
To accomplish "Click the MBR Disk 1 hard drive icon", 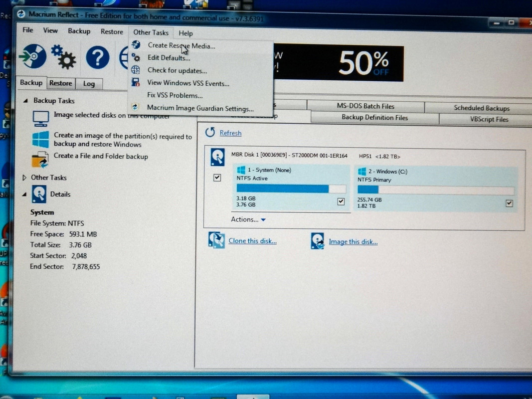I will coord(217,157).
